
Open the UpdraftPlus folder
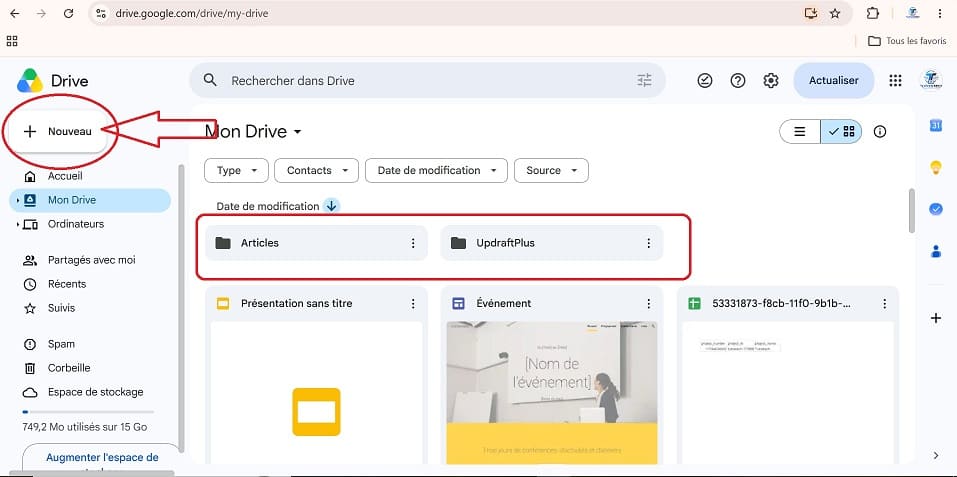[x=552, y=243]
